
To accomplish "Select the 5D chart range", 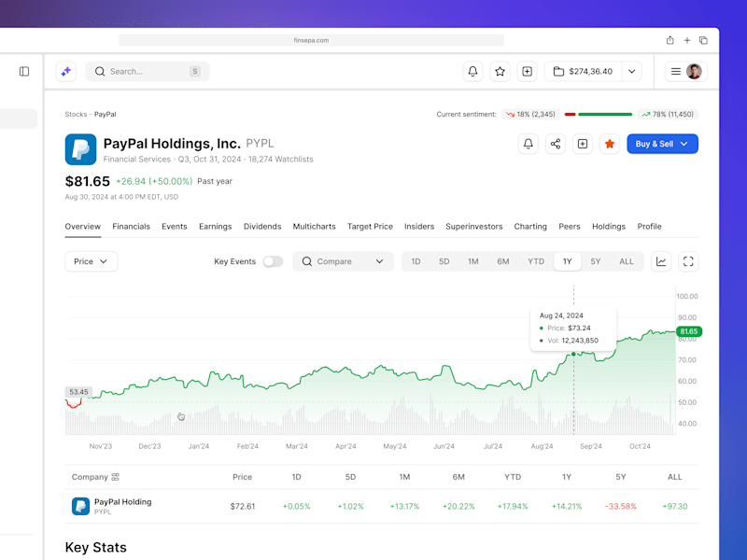I will tap(444, 261).
